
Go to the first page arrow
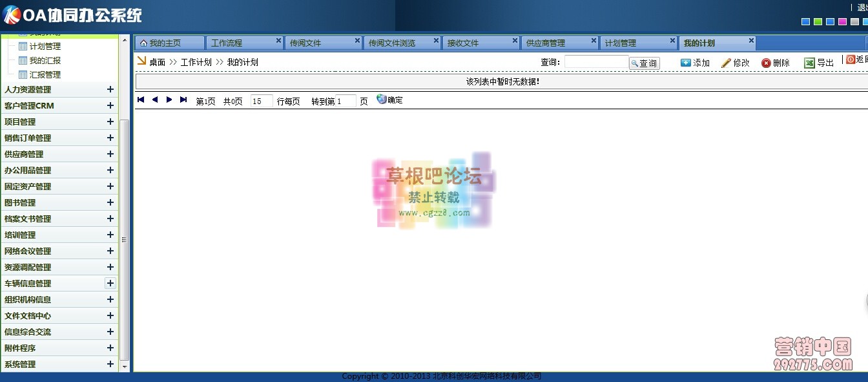pos(141,100)
